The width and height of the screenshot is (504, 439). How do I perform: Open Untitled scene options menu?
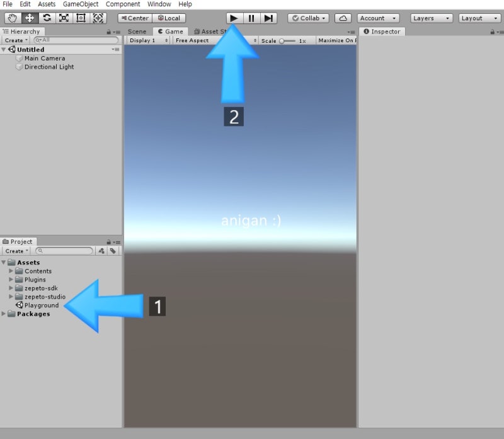(115, 50)
